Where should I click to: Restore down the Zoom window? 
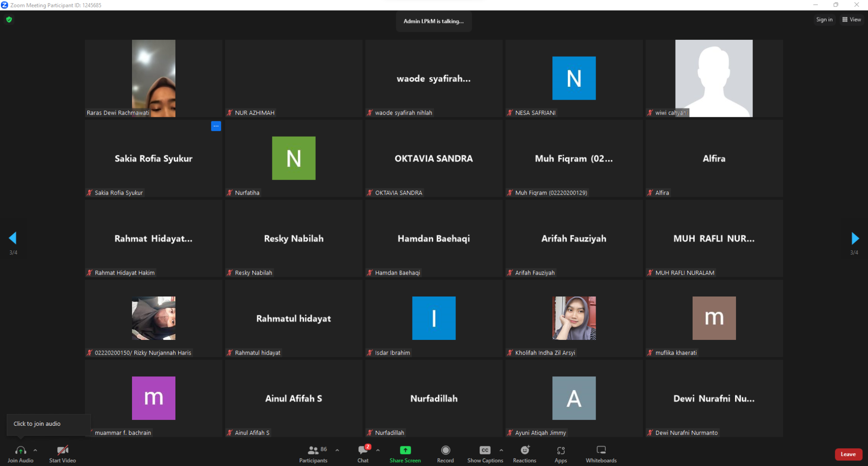[x=836, y=5]
